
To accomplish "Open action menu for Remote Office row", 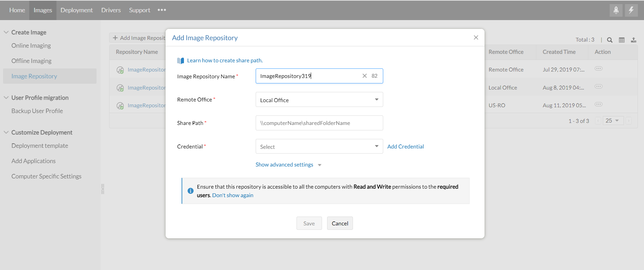I will click(598, 69).
